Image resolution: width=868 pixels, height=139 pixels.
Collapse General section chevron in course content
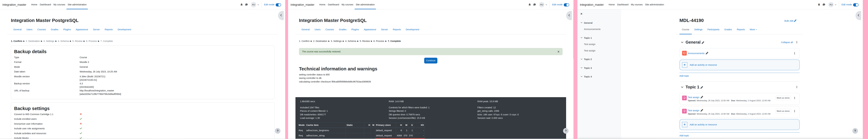pos(682,43)
